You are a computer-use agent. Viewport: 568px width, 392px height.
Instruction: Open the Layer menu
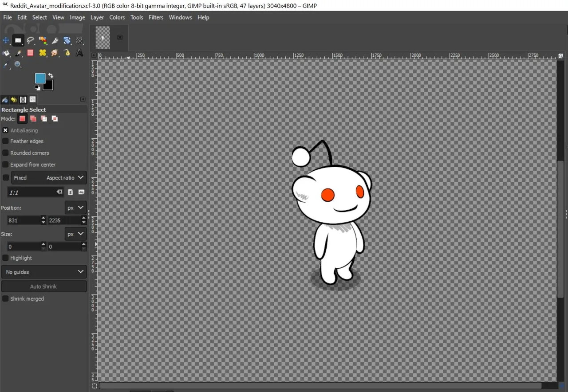[97, 17]
